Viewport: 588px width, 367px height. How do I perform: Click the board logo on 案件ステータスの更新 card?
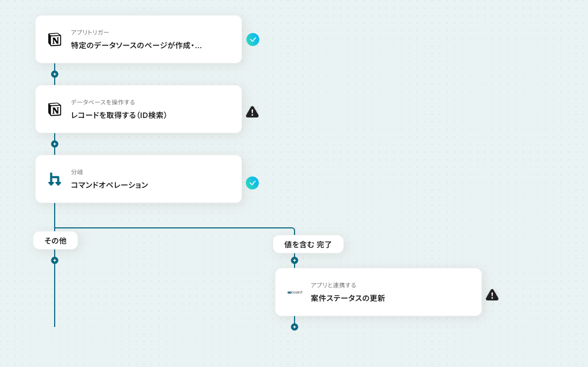tap(295, 292)
